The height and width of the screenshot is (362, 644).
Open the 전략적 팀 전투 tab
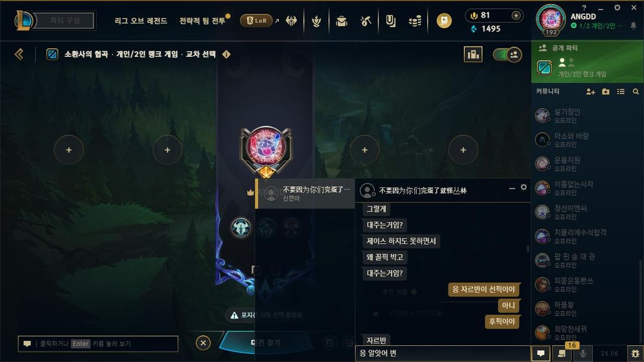point(202,20)
